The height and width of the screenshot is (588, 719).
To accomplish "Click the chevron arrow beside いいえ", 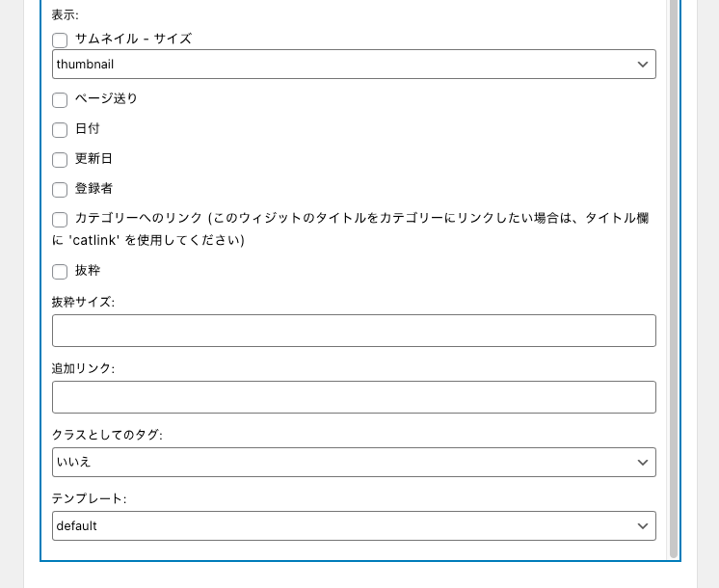I will (643, 463).
